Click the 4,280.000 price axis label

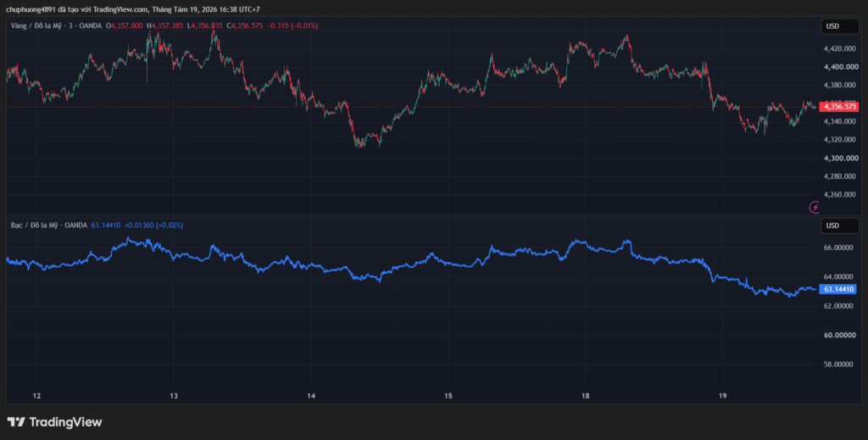click(838, 176)
